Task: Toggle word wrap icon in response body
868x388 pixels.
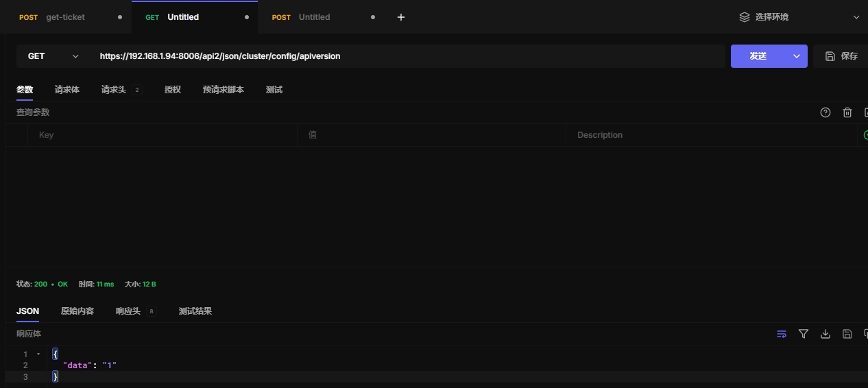Action: tap(782, 334)
